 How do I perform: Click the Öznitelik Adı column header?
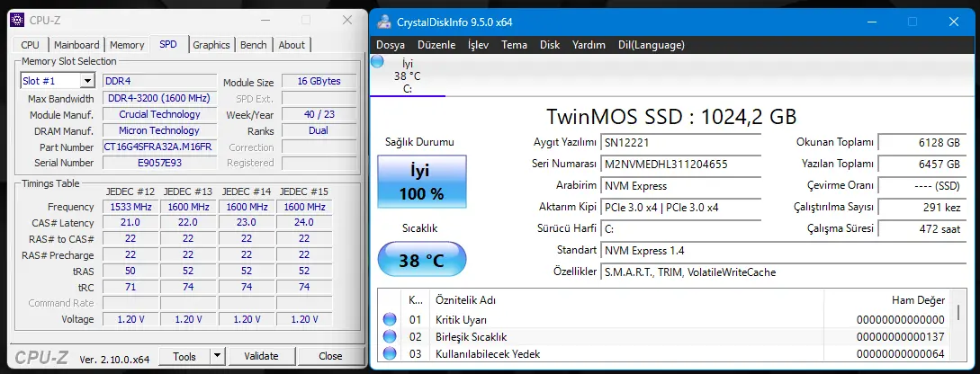tap(465, 300)
